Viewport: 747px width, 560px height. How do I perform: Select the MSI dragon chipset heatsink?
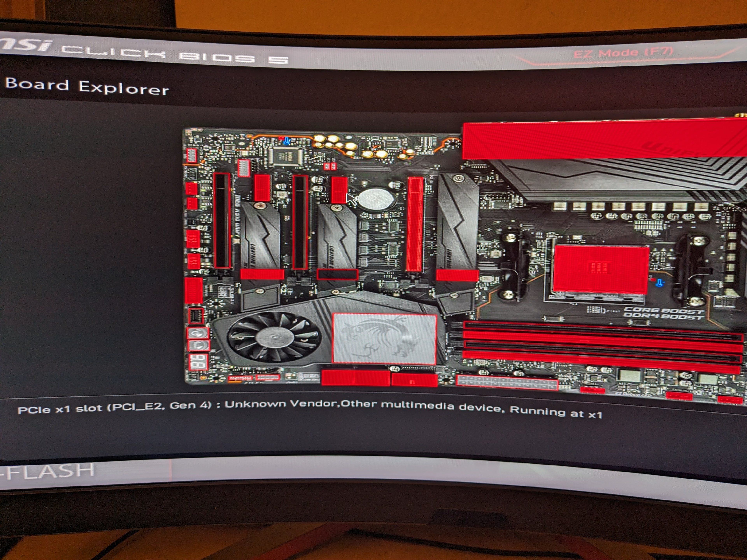(x=384, y=339)
